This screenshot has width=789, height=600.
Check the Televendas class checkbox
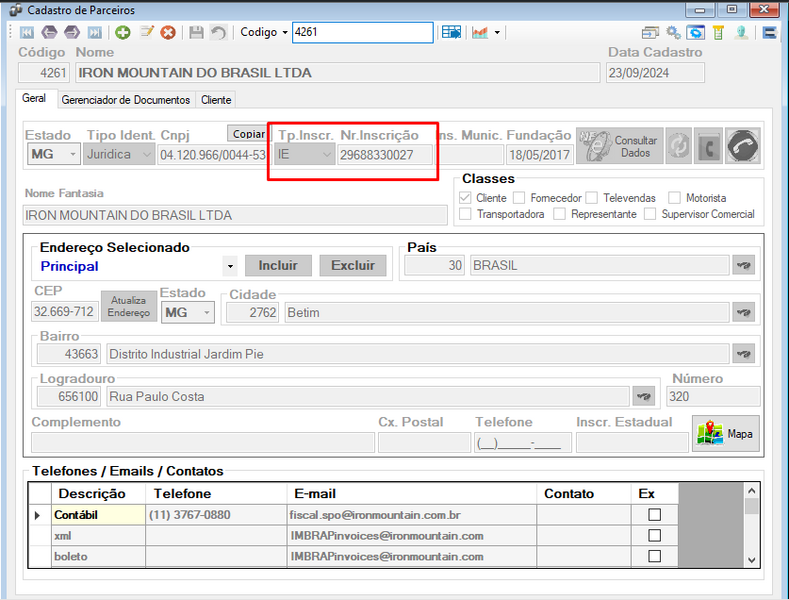[592, 198]
